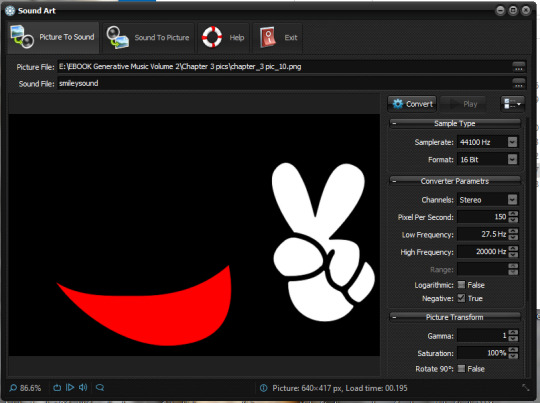Image resolution: width=540 pixels, height=403 pixels.
Task: Collapse the Picture Transform section
Action: pyautogui.click(x=394, y=317)
